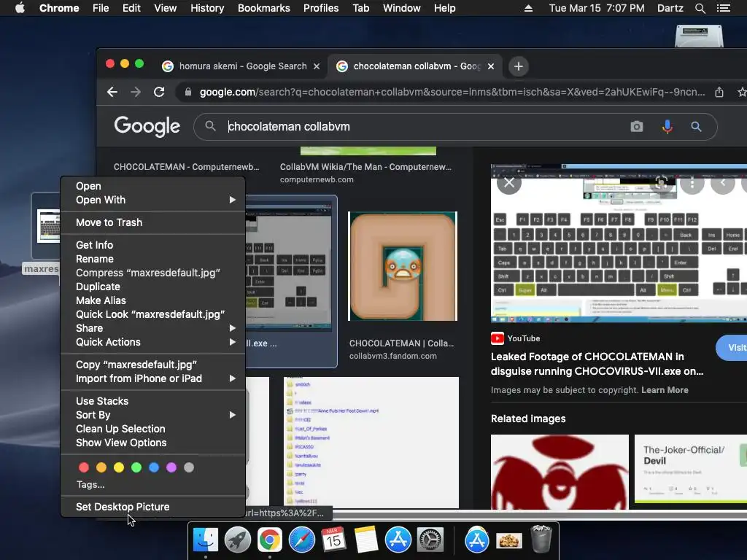Reload the current Chrome page
Viewport: 747px width, 560px height.
[x=159, y=92]
